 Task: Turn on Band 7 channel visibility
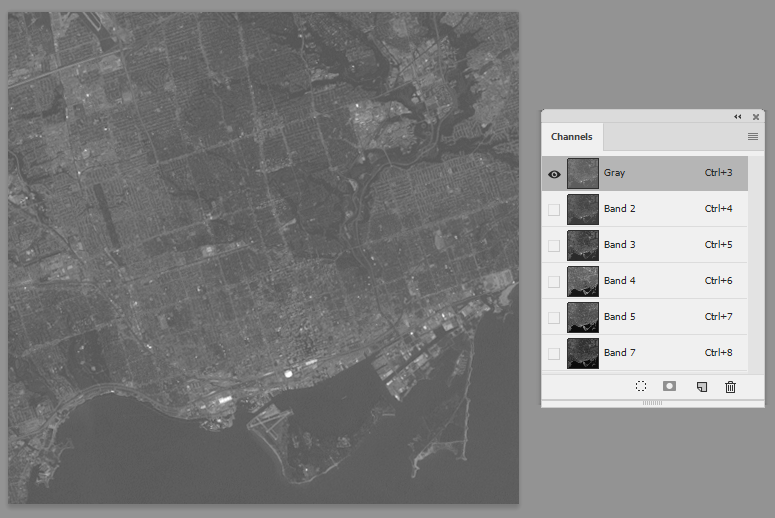point(554,354)
